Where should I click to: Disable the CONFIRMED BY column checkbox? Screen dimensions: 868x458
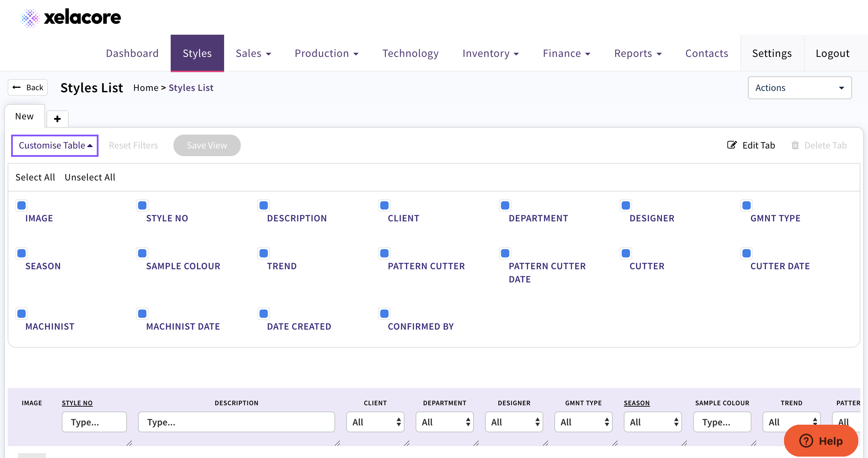tap(384, 314)
